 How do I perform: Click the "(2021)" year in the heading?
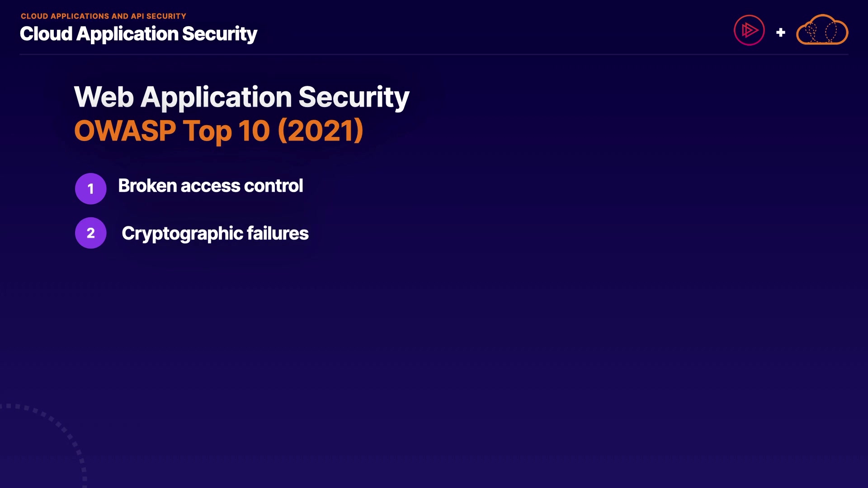tap(320, 131)
